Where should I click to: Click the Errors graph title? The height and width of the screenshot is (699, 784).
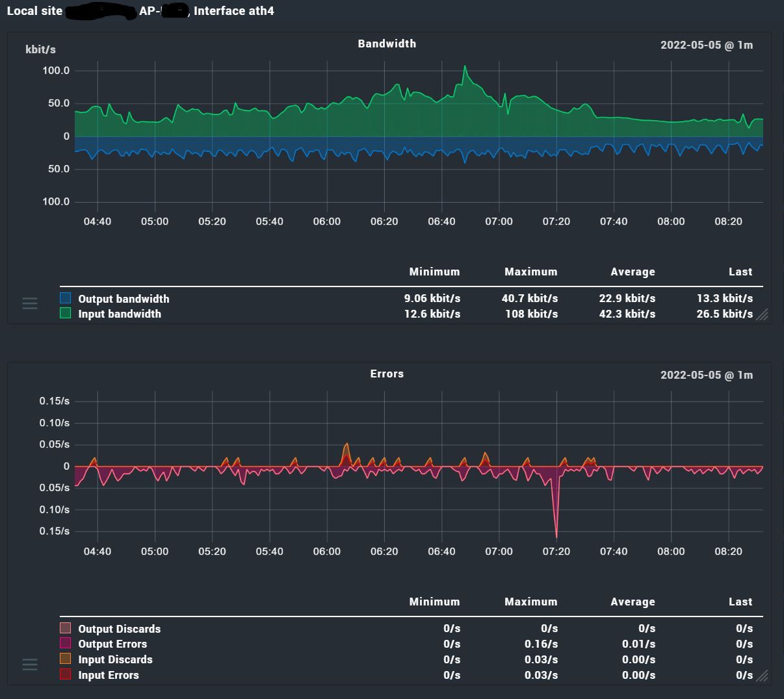(x=387, y=374)
